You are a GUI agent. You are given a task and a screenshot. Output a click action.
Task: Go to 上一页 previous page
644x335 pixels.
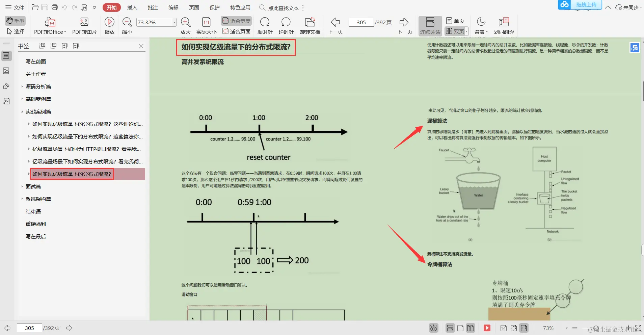click(336, 26)
